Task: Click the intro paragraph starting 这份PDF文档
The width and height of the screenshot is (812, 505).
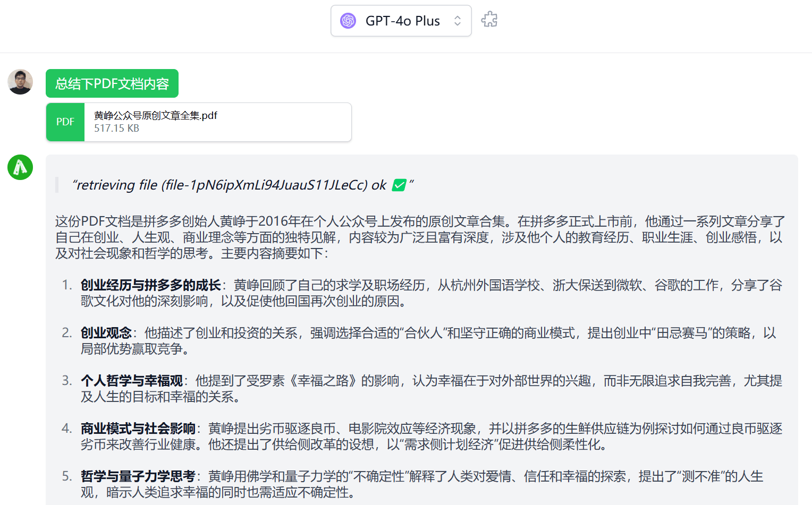Action: (420, 237)
